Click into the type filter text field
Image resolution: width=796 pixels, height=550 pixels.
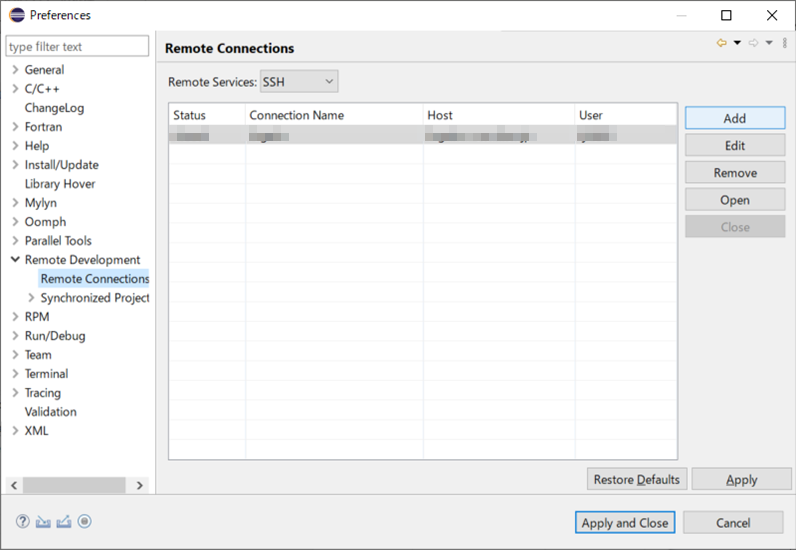pos(77,47)
